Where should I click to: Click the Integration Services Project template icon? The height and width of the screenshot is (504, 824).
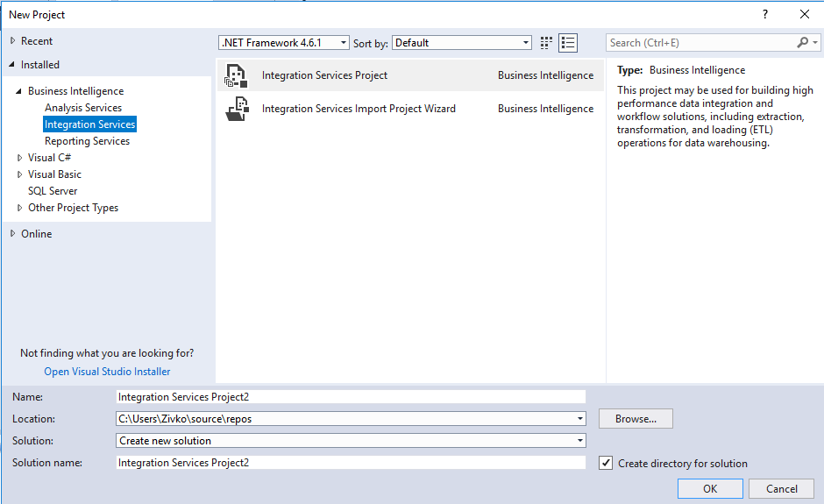click(236, 75)
